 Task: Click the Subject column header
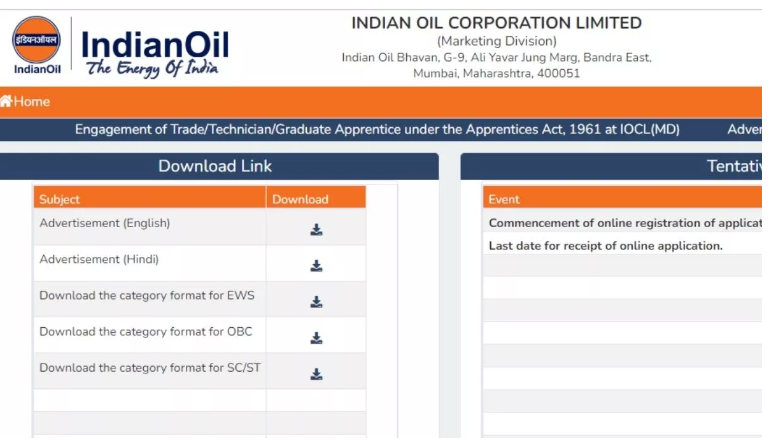(150, 197)
